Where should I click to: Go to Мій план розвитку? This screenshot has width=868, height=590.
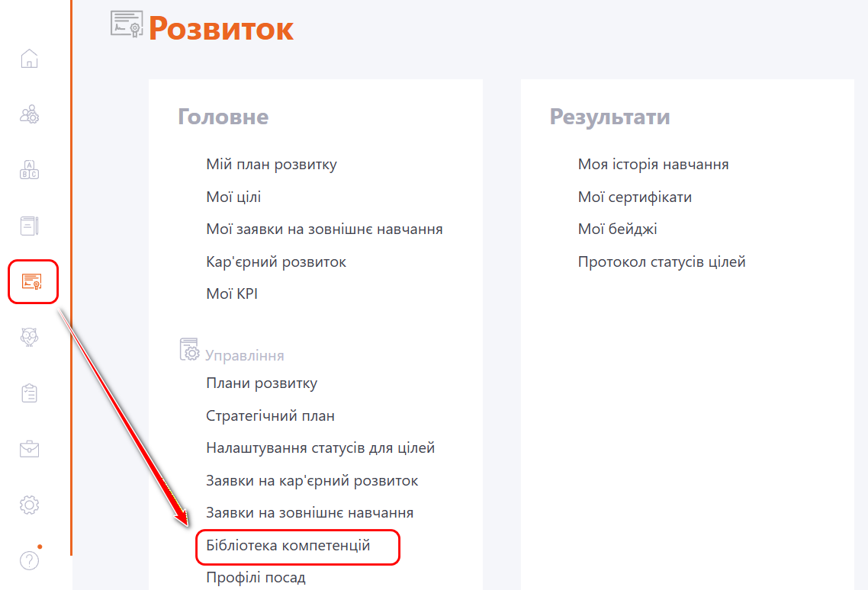point(271,164)
